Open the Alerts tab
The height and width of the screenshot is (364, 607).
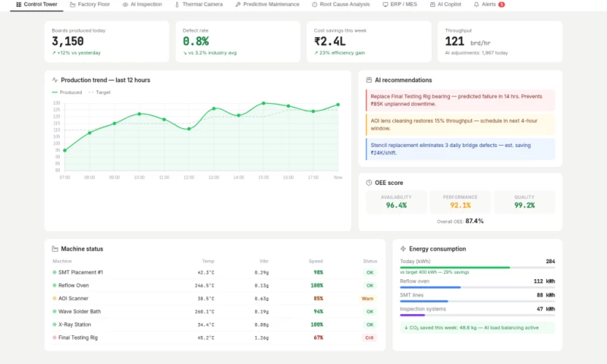(489, 5)
